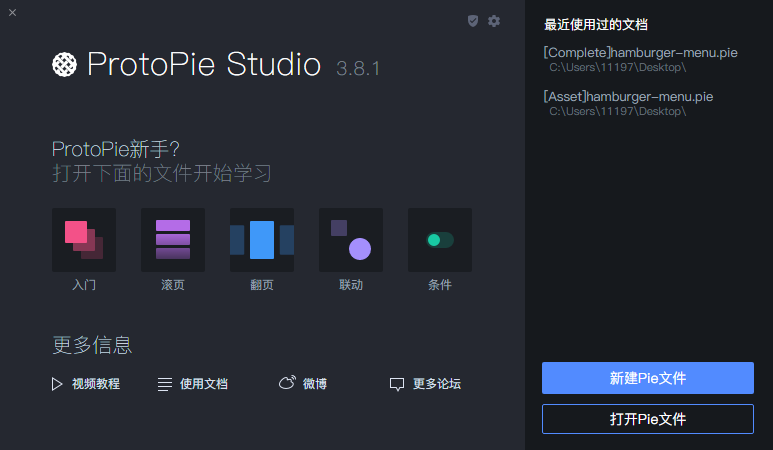Click the 使用文档 lines icon
773x450 pixels.
(x=165, y=384)
